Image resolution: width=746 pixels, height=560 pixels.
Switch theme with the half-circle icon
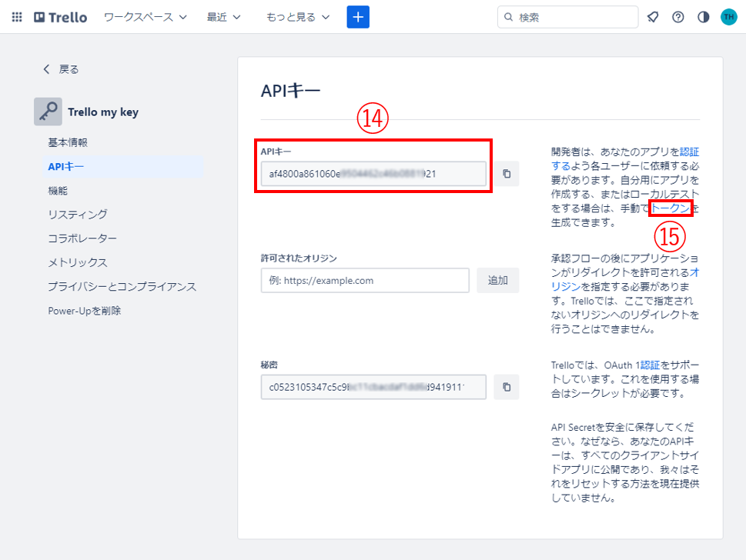click(702, 16)
